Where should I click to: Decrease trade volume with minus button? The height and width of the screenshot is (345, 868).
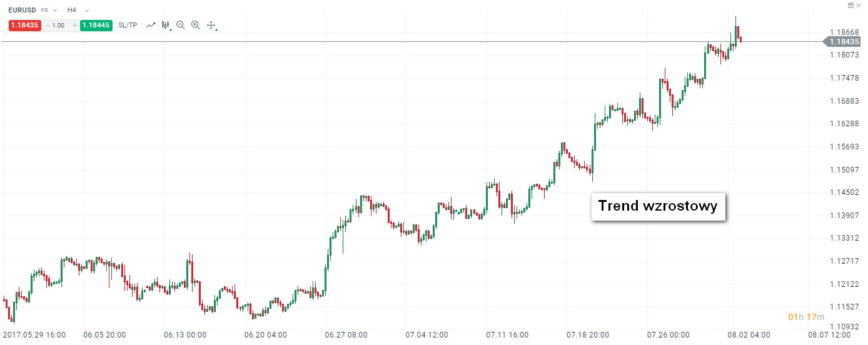pyautogui.click(x=48, y=26)
